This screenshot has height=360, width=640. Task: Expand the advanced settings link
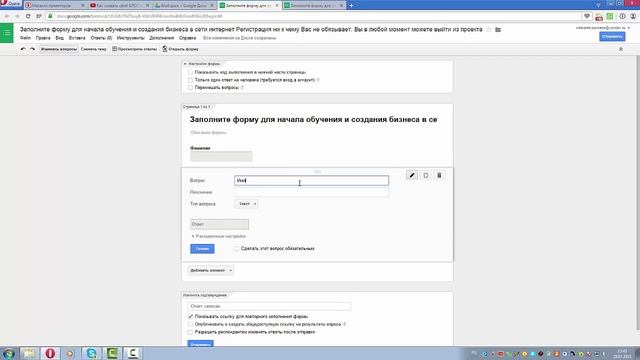pos(219,236)
